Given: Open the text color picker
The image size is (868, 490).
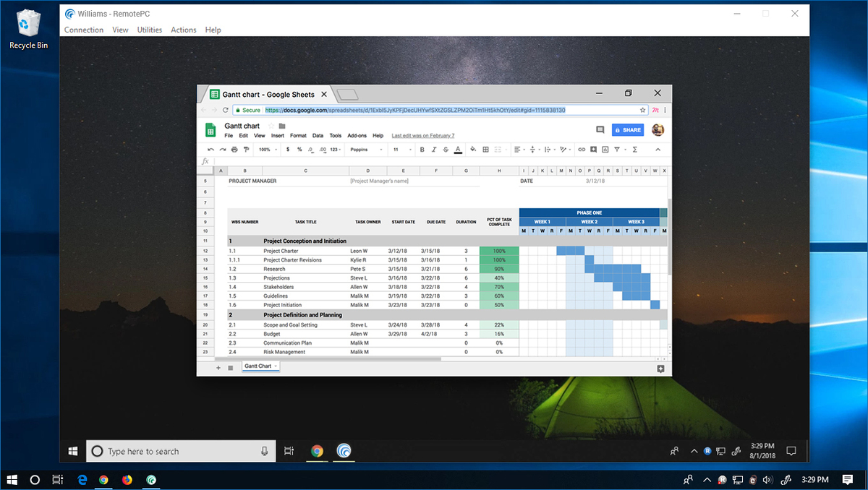Looking at the screenshot, I should pyautogui.click(x=458, y=150).
